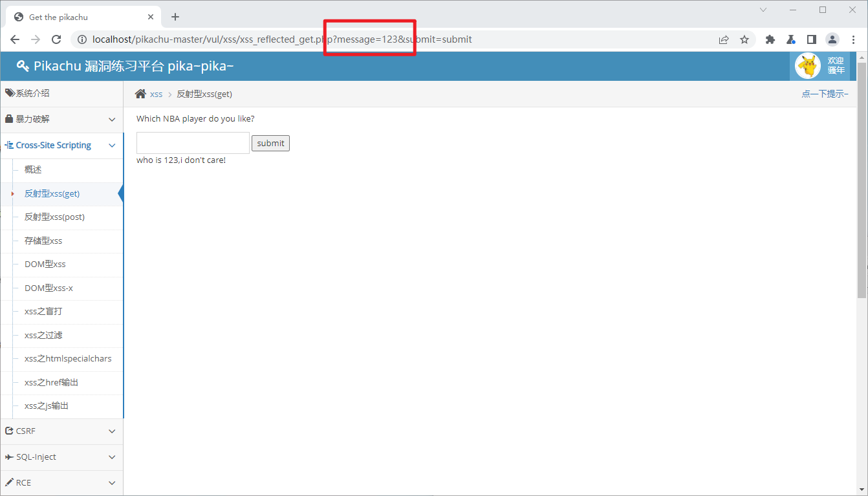868x496 pixels.
Task: Toggle the browser side panel icon
Action: coord(811,39)
